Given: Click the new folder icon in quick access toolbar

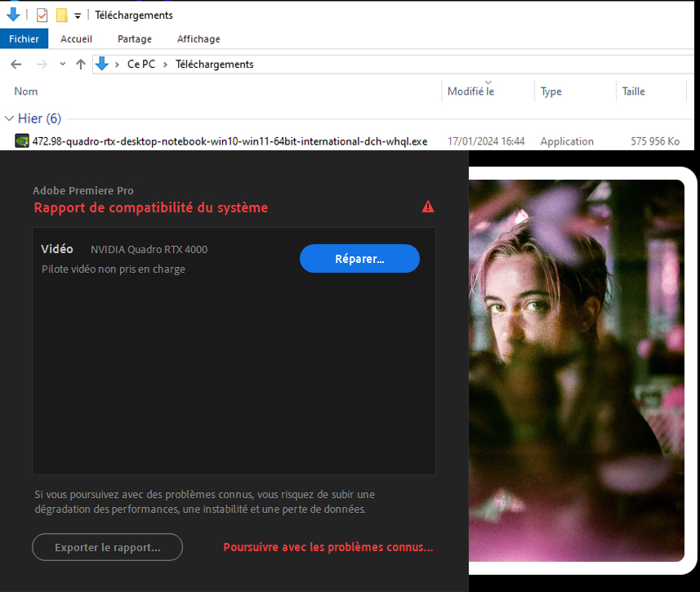Looking at the screenshot, I should [61, 16].
